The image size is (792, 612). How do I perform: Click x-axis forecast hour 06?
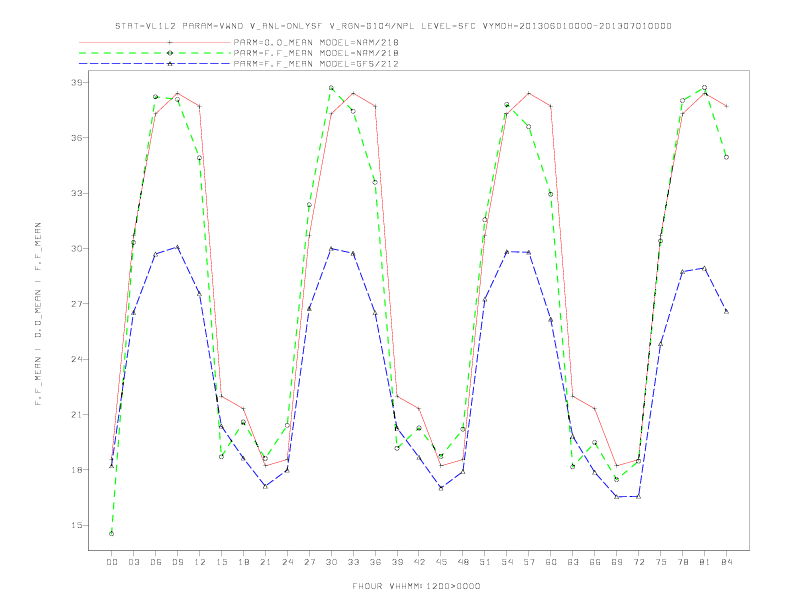point(156,562)
